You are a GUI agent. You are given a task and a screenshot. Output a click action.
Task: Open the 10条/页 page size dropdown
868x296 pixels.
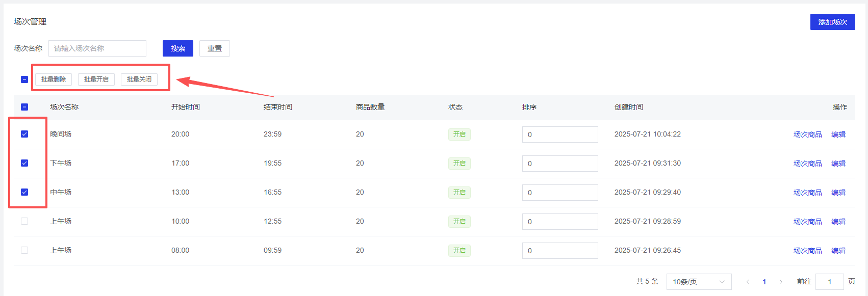click(x=699, y=282)
